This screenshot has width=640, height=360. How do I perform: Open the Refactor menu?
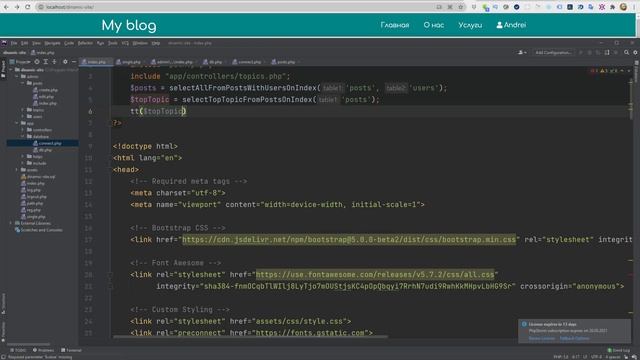point(85,43)
